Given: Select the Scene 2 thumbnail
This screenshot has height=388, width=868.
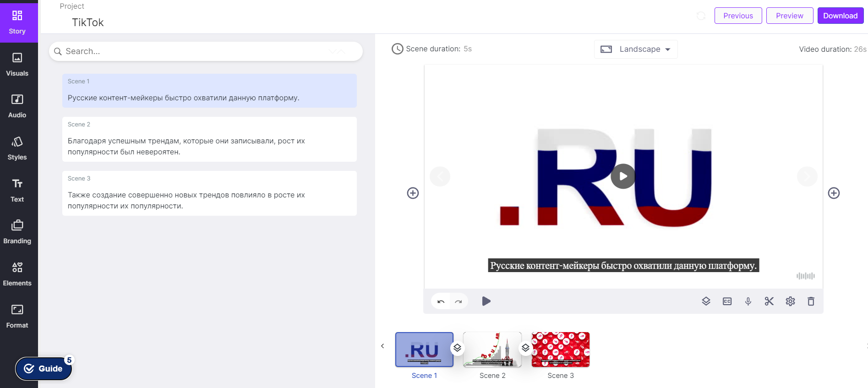Looking at the screenshot, I should (492, 350).
